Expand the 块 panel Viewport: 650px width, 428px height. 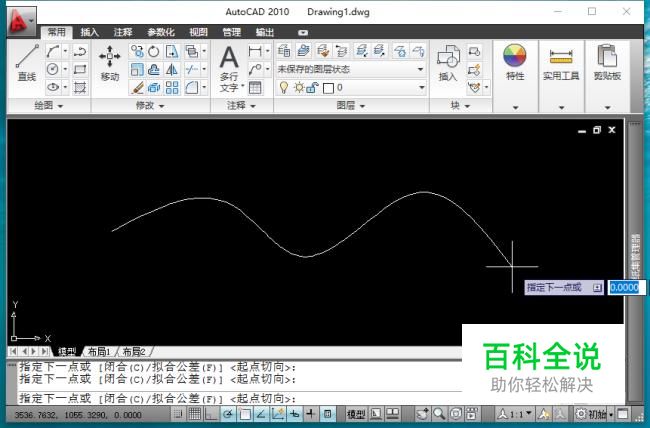tap(460, 106)
